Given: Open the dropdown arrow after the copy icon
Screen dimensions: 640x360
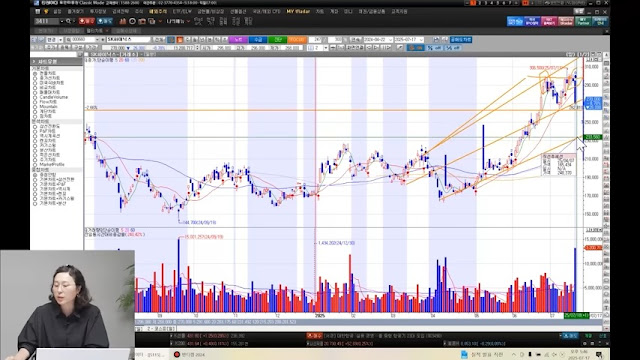Looking at the screenshot, I should [x=160, y=21].
